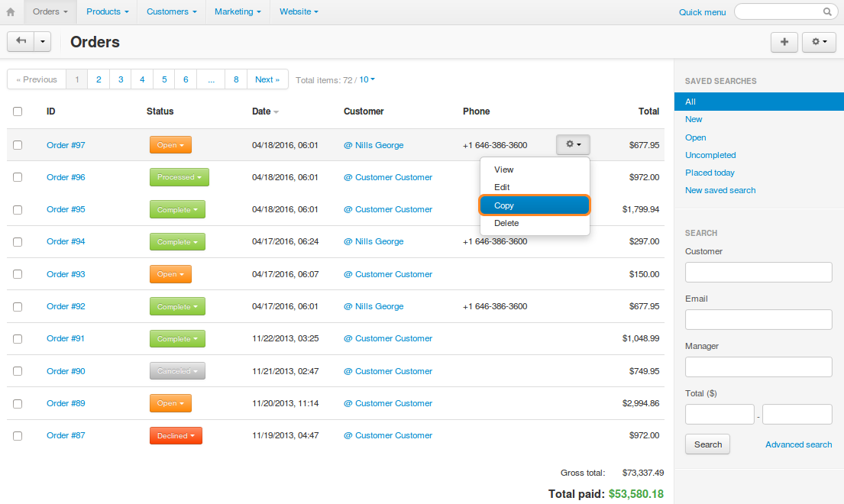
Task: Select the Placed today saved search
Action: [x=710, y=173]
